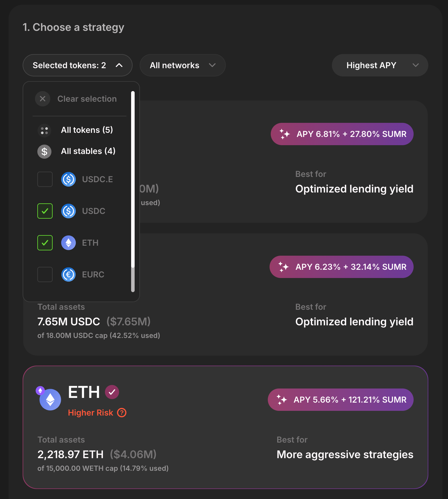Uncheck the ETH token checkbox
This screenshot has height=499, width=448.
coord(45,243)
